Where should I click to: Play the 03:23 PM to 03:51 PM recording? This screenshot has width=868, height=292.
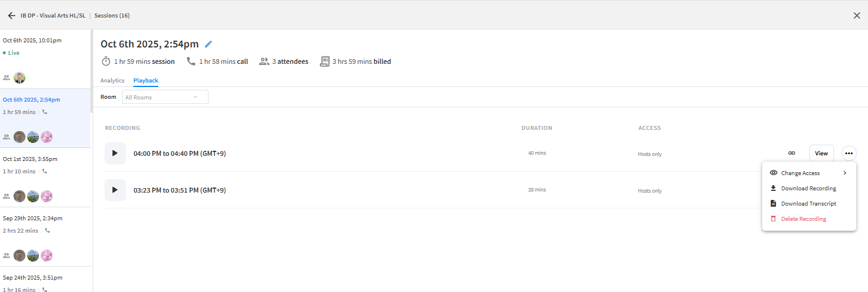click(115, 190)
